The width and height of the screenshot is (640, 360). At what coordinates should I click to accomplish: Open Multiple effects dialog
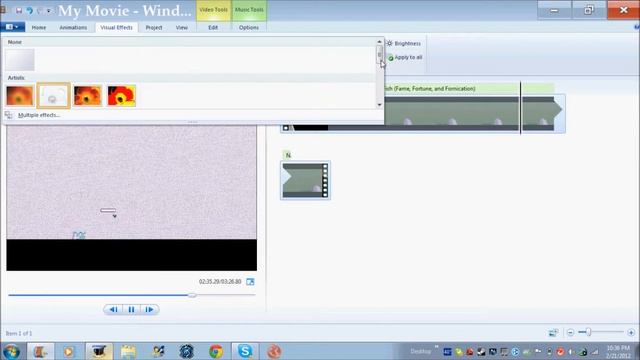(39, 115)
